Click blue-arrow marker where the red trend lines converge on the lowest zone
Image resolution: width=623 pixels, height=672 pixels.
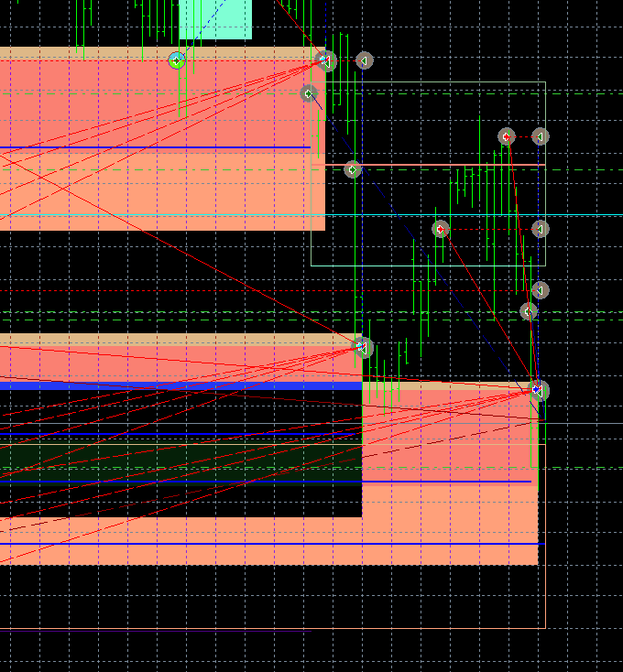[538, 390]
